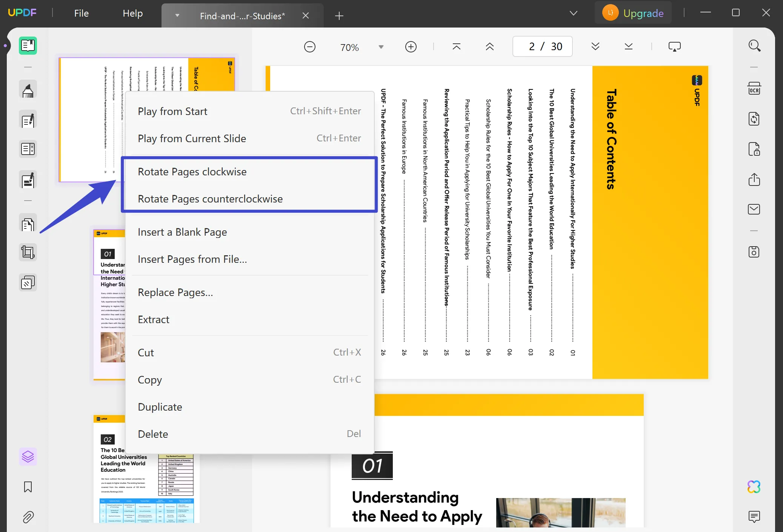
Task: Choose Delete page option
Action: coord(250,434)
